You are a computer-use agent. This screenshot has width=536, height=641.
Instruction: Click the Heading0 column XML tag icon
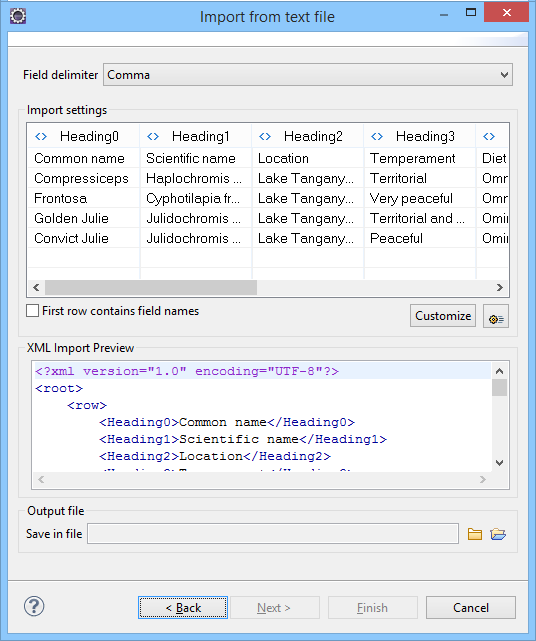click(x=41, y=137)
